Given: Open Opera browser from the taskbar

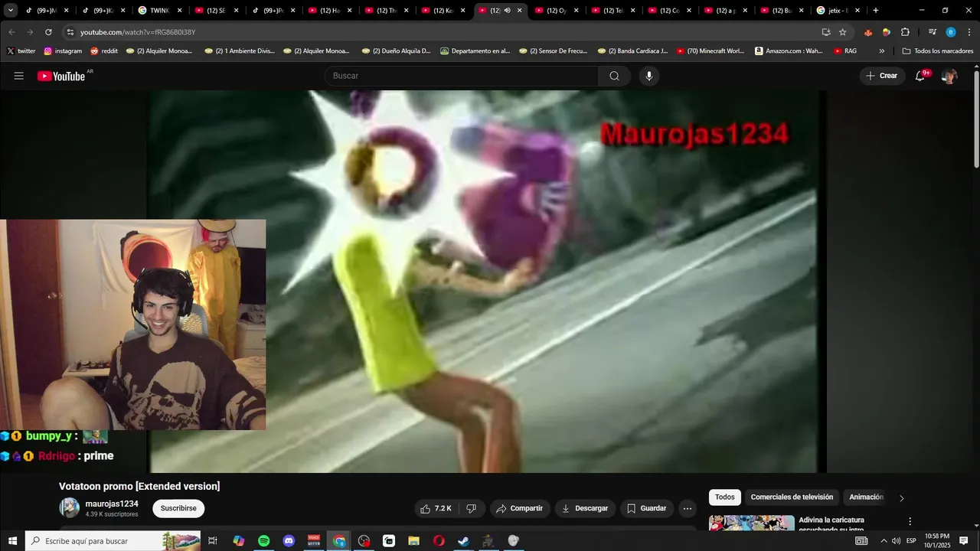Looking at the screenshot, I should (439, 541).
